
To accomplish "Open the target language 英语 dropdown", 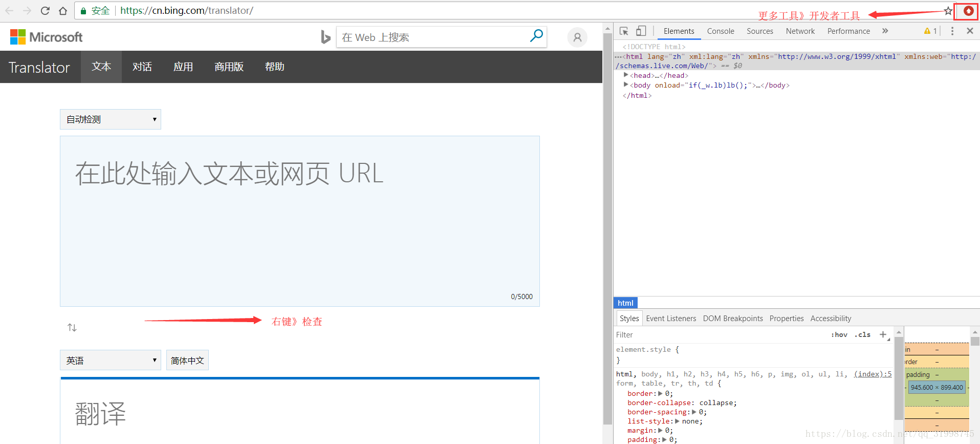I will [111, 360].
